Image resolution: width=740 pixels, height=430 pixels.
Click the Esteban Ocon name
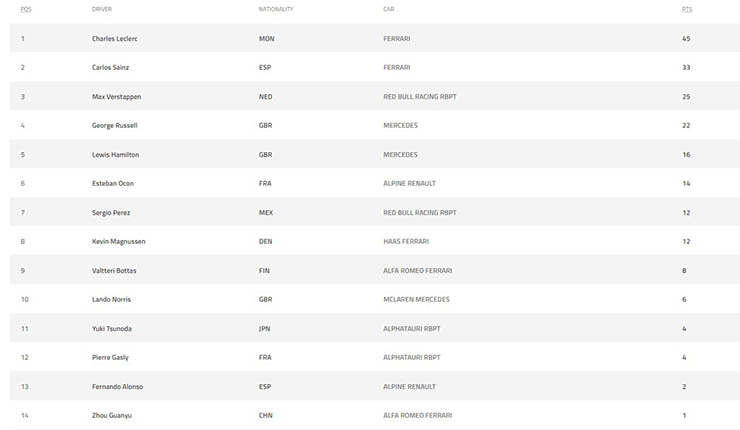coord(112,184)
